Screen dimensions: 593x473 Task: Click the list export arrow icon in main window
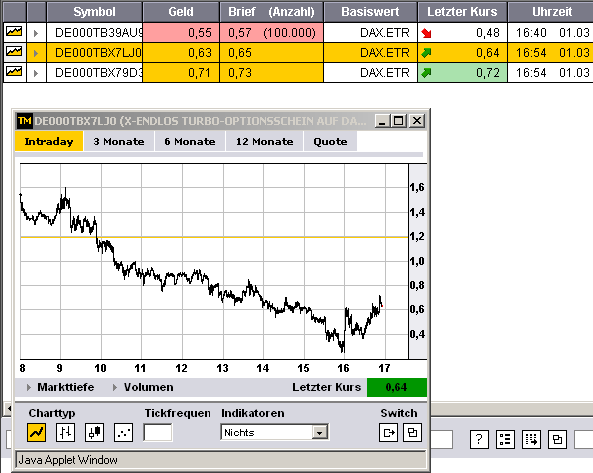pos(531,439)
